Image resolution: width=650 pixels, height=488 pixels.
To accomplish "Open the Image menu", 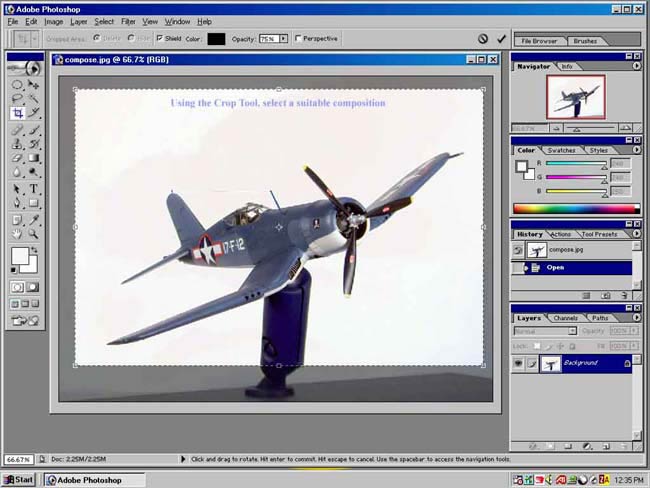I will (53, 22).
